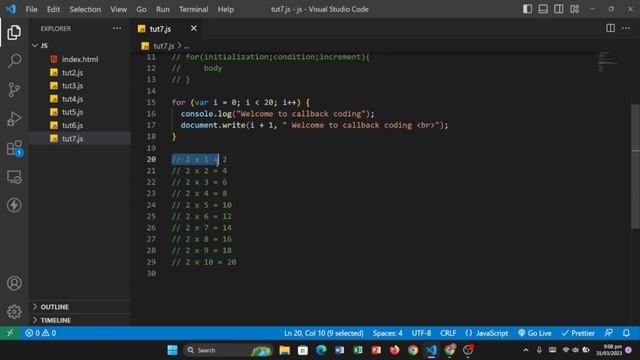The height and width of the screenshot is (360, 640).
Task: Toggle Secondary Side Bar visibility
Action: point(558,9)
